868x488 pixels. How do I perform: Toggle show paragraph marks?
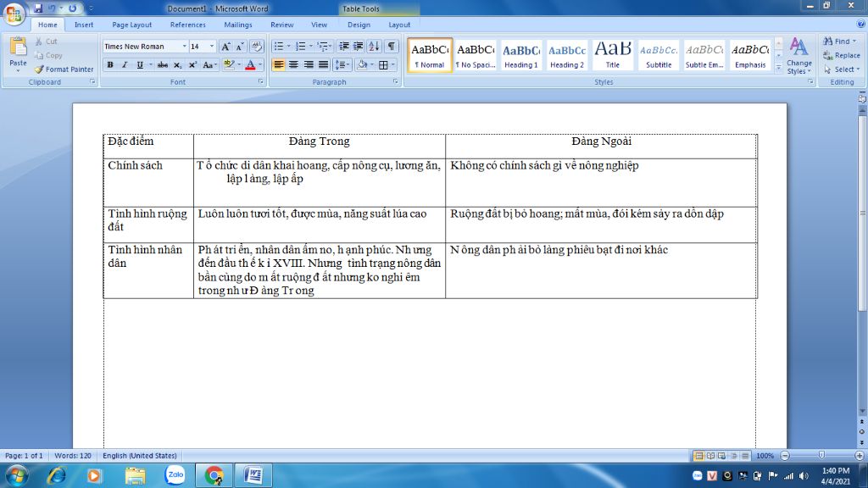(x=392, y=47)
